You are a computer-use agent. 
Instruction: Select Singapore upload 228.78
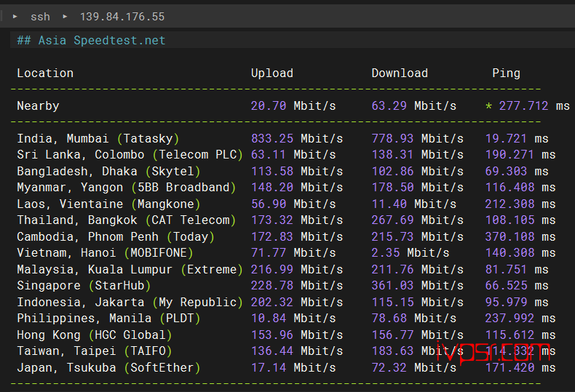click(272, 285)
